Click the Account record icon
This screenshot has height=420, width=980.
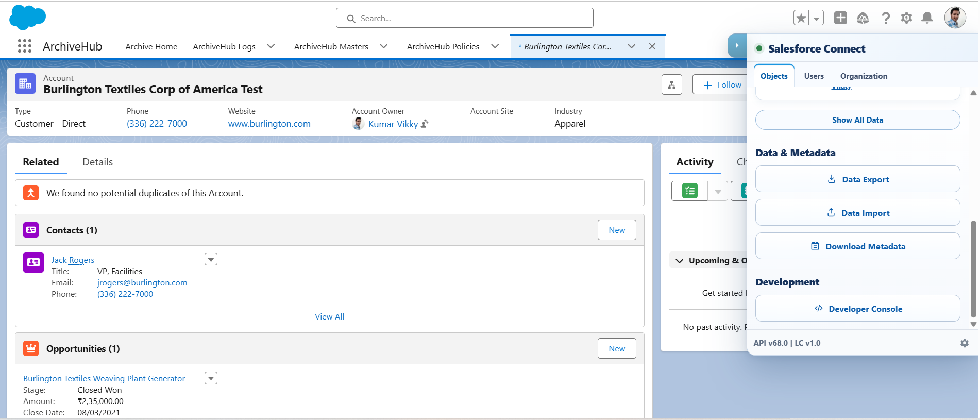tap(25, 83)
